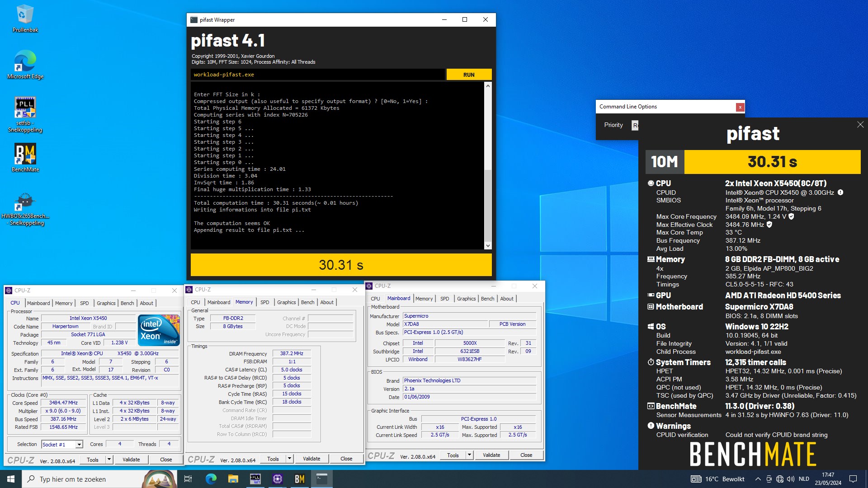This screenshot has width=868, height=488.
Task: Close the BenchMate result panel
Action: coord(860,125)
